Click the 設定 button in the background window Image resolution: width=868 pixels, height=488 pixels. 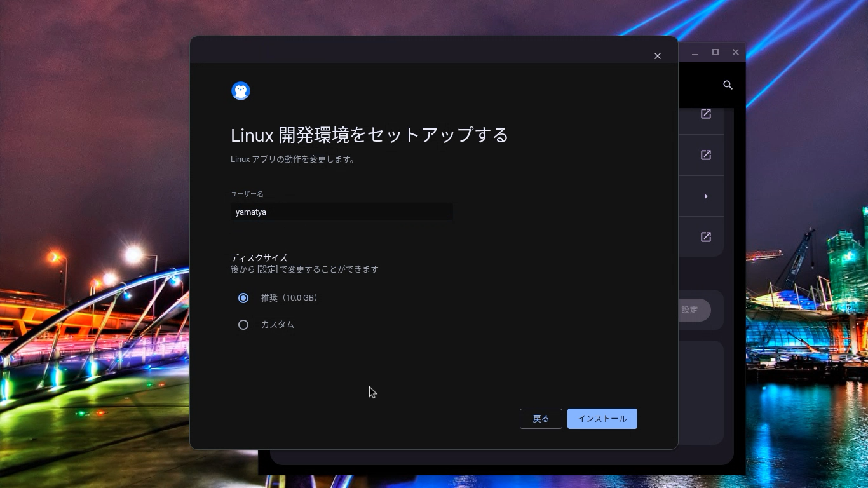(689, 310)
